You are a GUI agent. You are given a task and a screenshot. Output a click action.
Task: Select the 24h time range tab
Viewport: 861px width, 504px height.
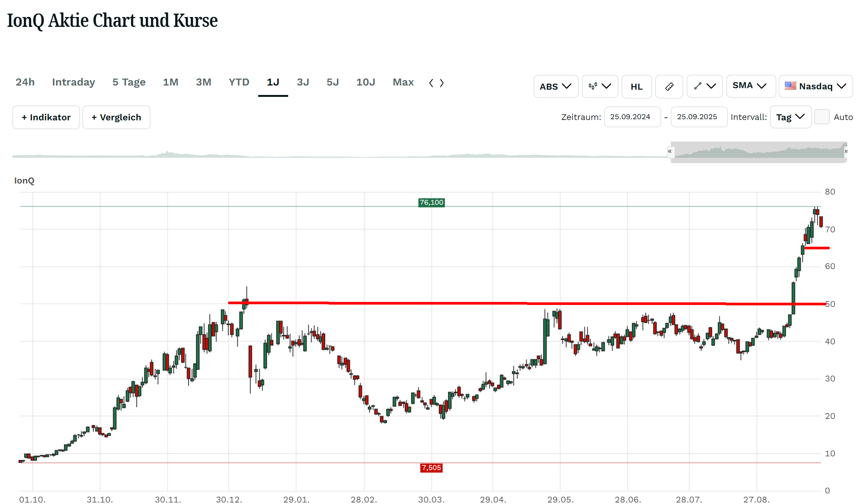[25, 82]
